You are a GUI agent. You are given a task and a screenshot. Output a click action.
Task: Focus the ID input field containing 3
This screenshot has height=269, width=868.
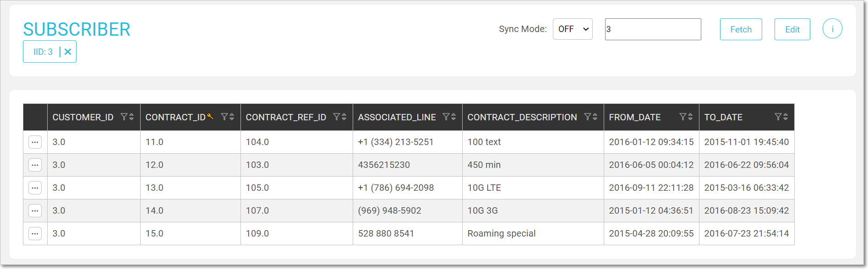(653, 29)
